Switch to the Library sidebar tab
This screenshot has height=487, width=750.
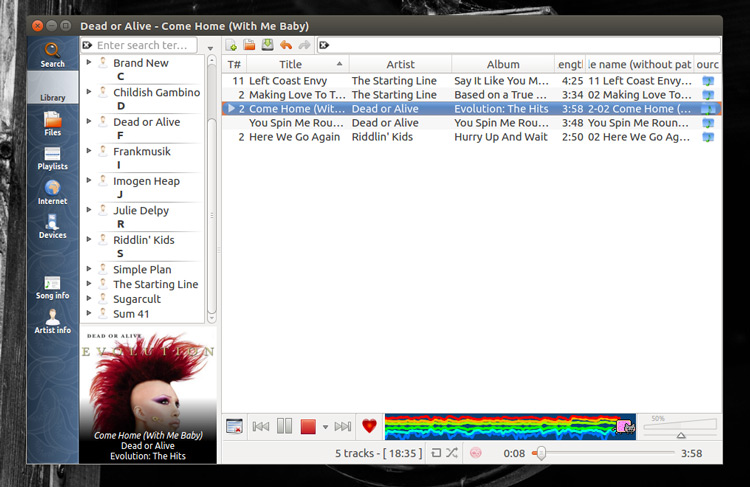(x=52, y=88)
